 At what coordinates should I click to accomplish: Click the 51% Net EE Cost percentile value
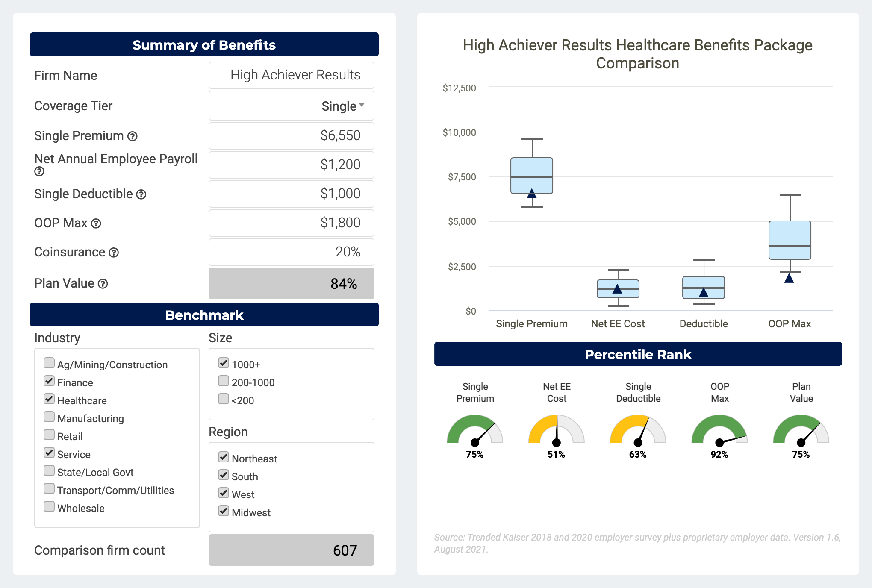tap(556, 454)
